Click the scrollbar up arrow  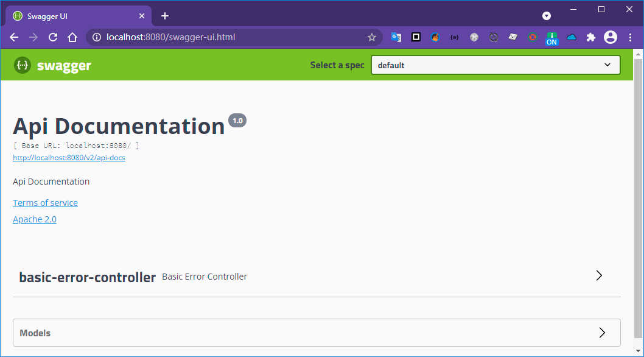[638, 54]
